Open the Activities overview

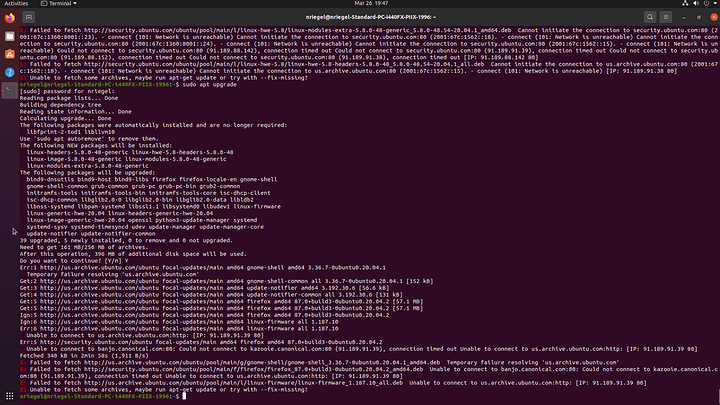tap(18, 5)
